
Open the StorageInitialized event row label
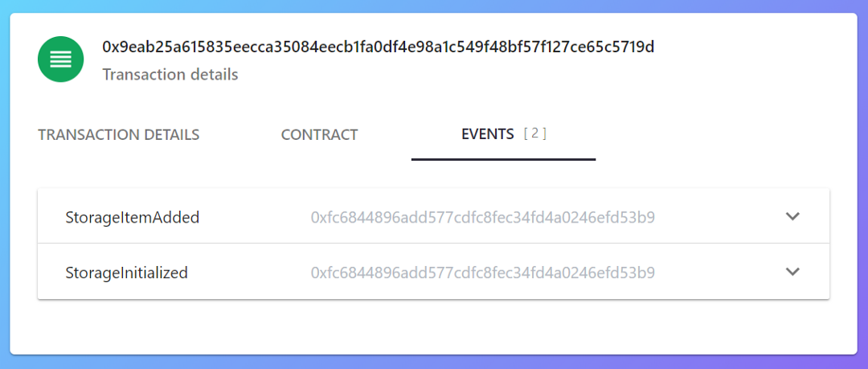click(127, 273)
